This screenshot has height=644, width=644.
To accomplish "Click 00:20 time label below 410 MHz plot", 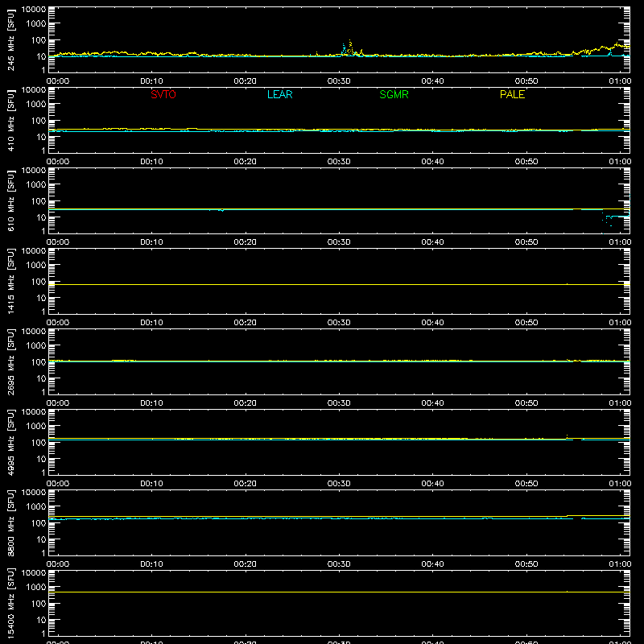I will pyautogui.click(x=246, y=162).
